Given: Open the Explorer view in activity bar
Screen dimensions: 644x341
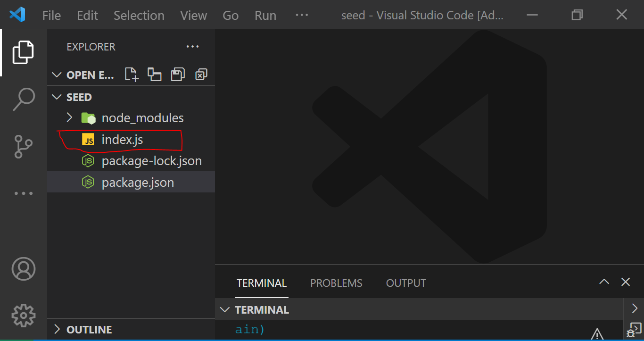Looking at the screenshot, I should [x=23, y=52].
